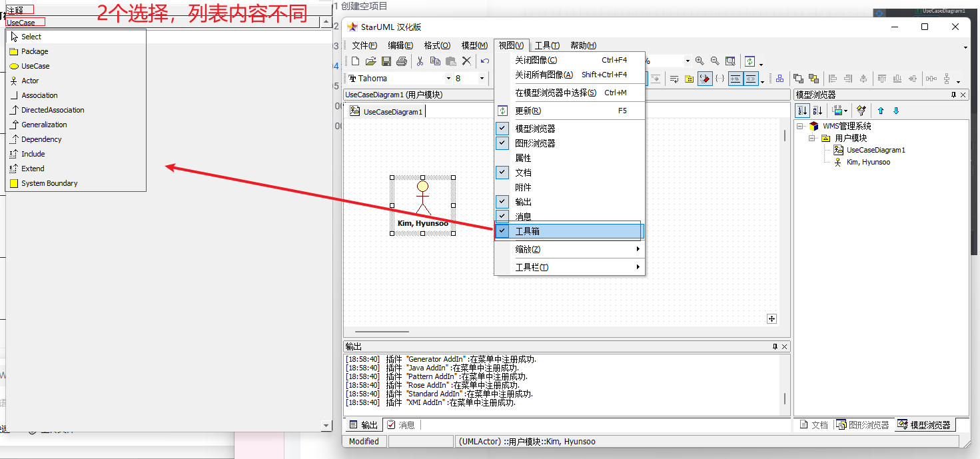Open the 工具 menu
Screen dimensions: 980x459
(547, 45)
